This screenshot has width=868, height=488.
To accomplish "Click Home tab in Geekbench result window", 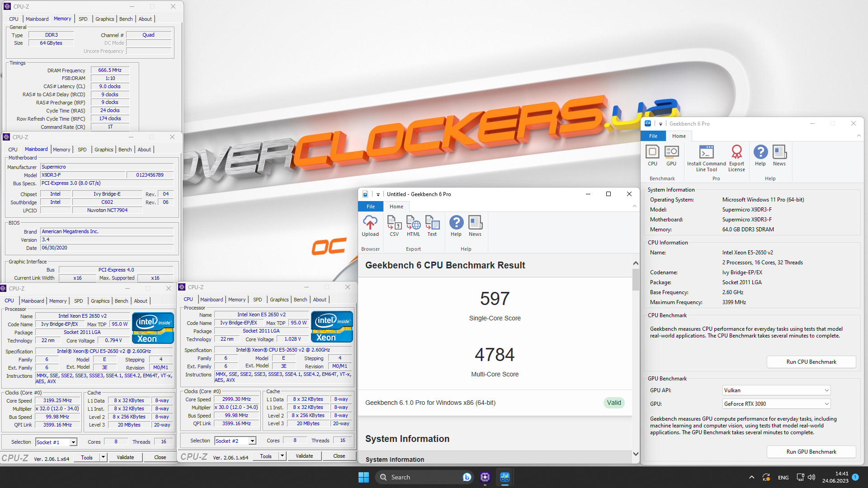I will coord(396,206).
